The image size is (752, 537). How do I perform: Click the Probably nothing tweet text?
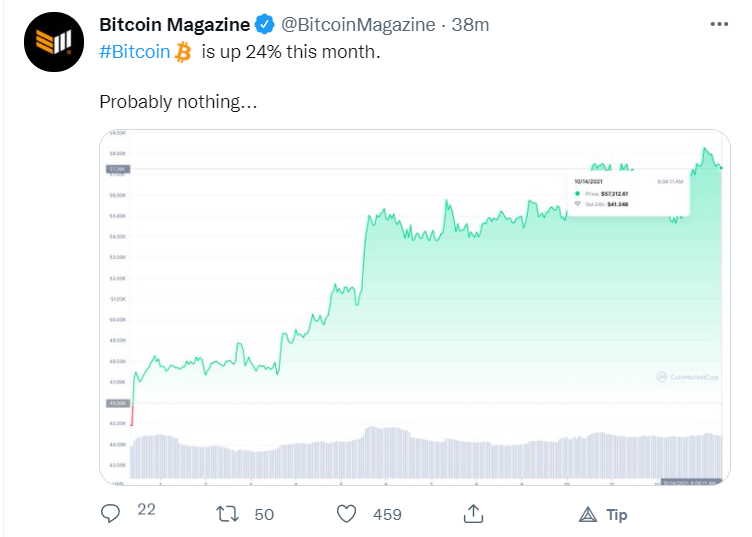click(x=178, y=102)
